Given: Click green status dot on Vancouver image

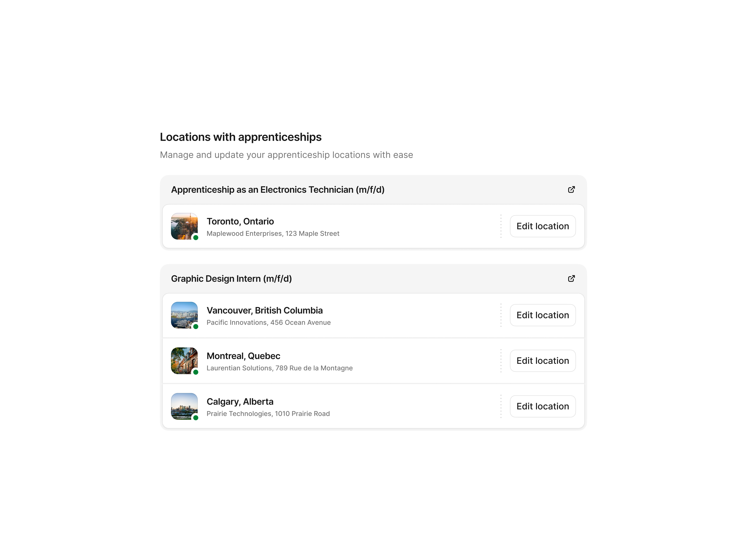Looking at the screenshot, I should (x=196, y=326).
